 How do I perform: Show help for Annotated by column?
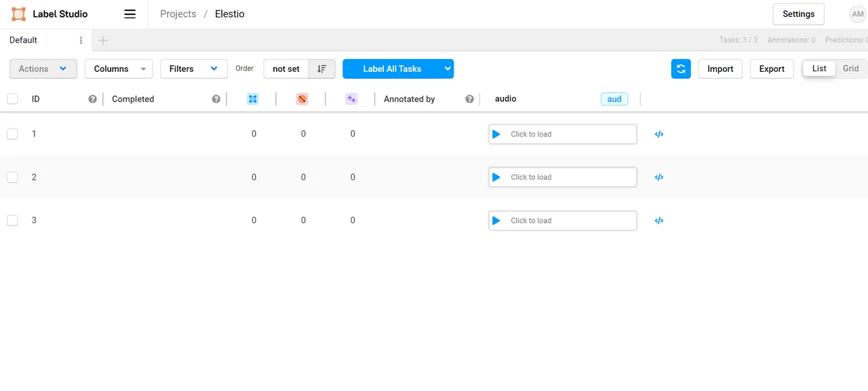[x=469, y=99]
